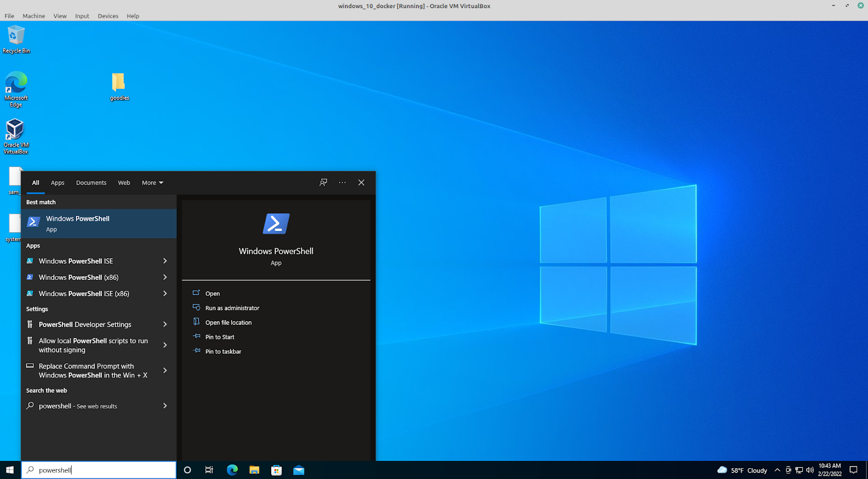868x479 pixels.
Task: Click the Show desktop strip at taskbar's far edge
Action: 866,470
